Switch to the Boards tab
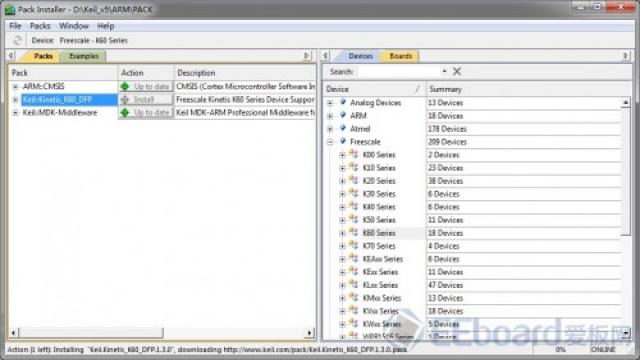 400,56
